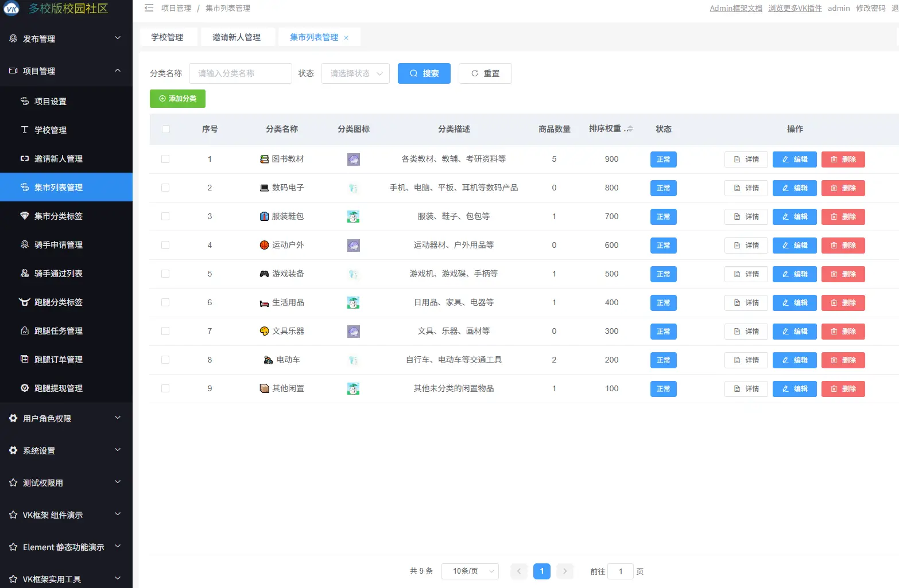The width and height of the screenshot is (899, 588).
Task: Click the laptop icon beside 数码电子
Action: (x=264, y=188)
